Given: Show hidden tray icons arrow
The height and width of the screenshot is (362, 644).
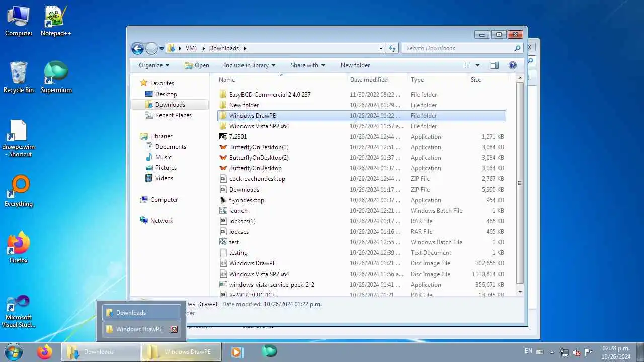Looking at the screenshot, I should pos(552,352).
